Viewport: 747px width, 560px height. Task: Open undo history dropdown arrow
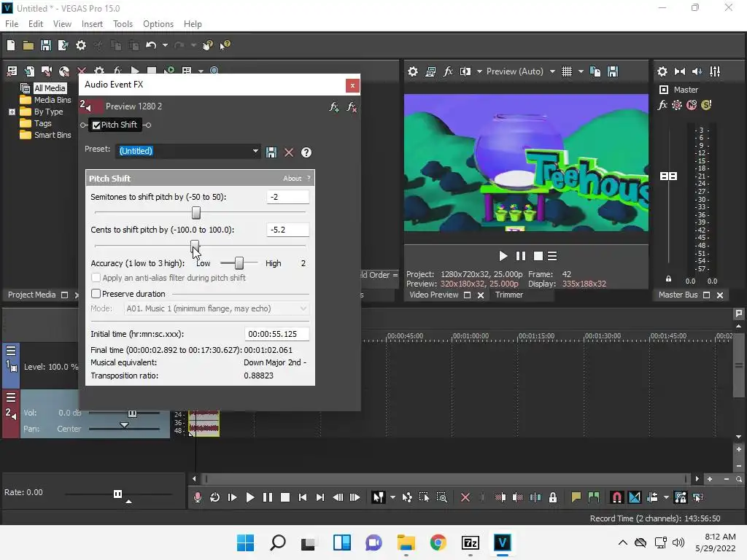[165, 45]
